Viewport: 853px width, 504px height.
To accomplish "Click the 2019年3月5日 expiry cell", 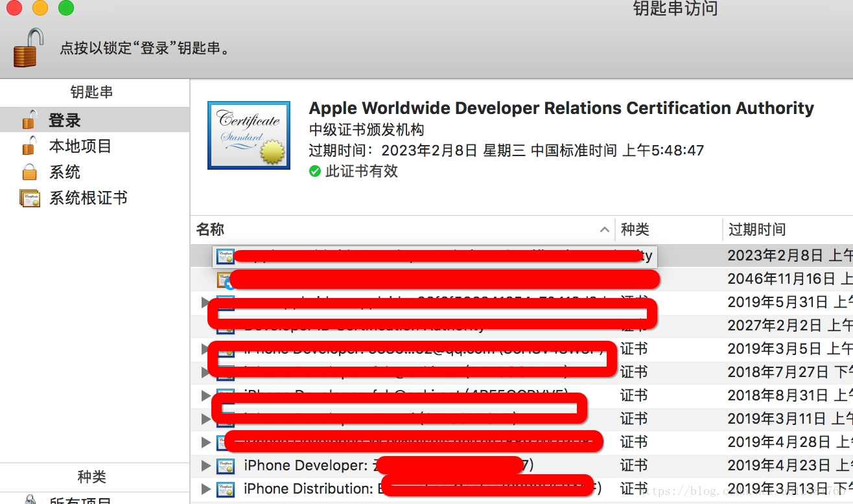I will click(789, 349).
